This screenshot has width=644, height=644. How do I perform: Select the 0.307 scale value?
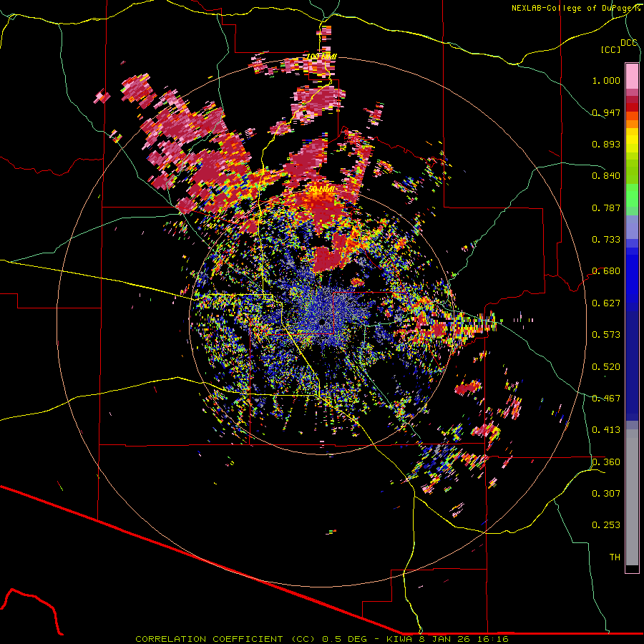[x=606, y=494]
